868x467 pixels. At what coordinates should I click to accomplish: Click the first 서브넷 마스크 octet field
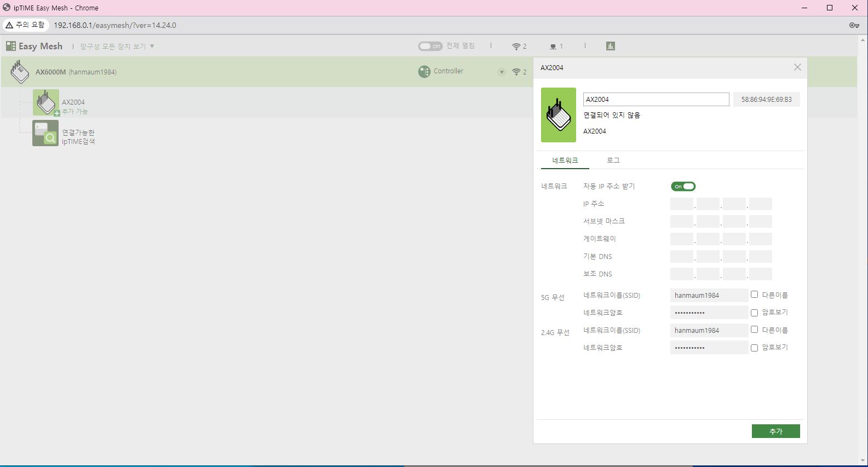682,222
